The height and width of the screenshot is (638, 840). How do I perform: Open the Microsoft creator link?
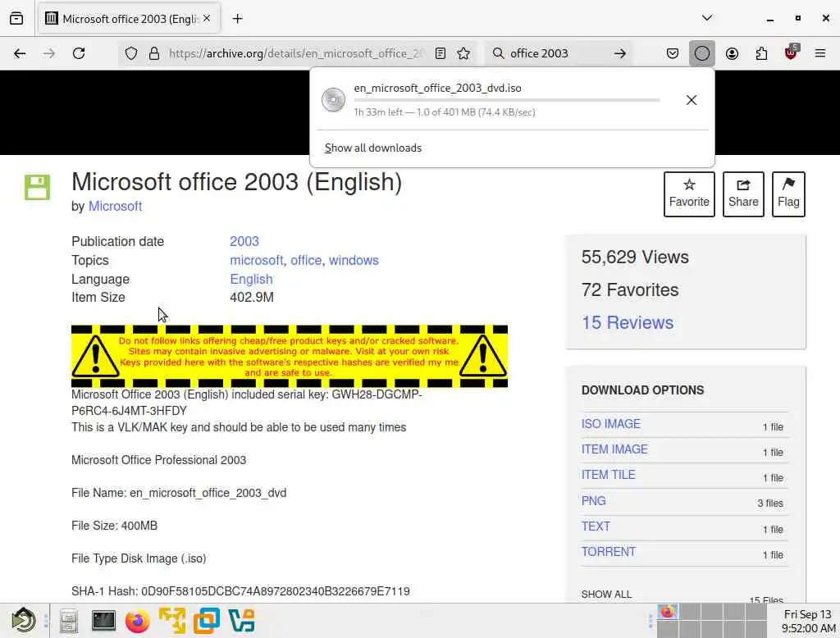coord(115,206)
